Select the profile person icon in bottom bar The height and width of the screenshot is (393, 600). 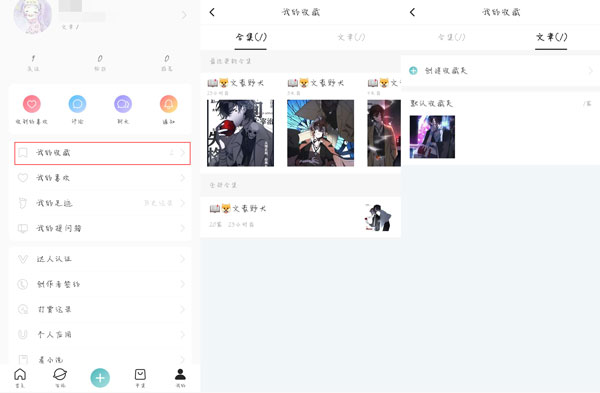180,374
